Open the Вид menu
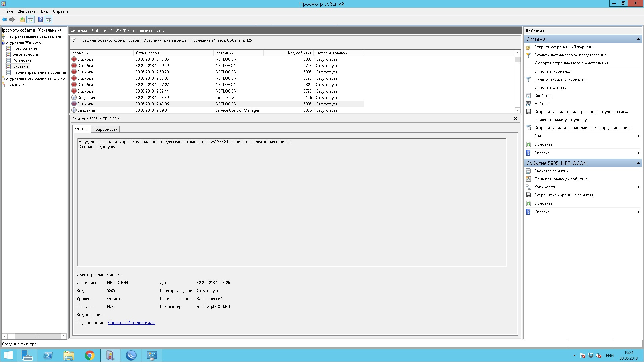This screenshot has width=644, height=362. click(44, 11)
